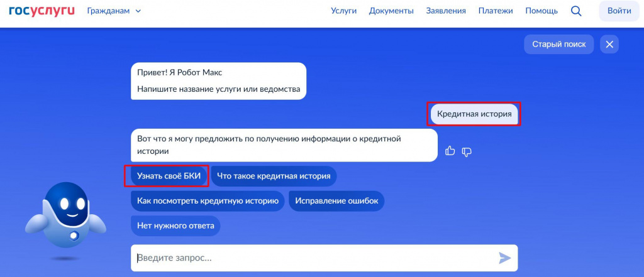Dislike the answer with thumbs down
Screen dimensions: 644x277
pos(467,151)
